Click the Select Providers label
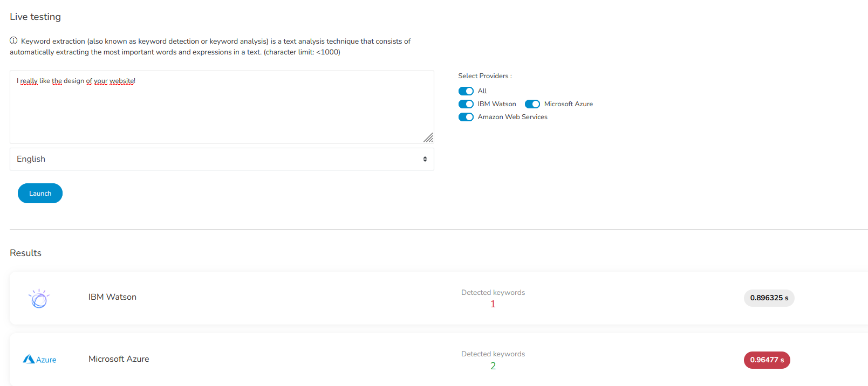Screen dimensions: 868x386 [485, 76]
